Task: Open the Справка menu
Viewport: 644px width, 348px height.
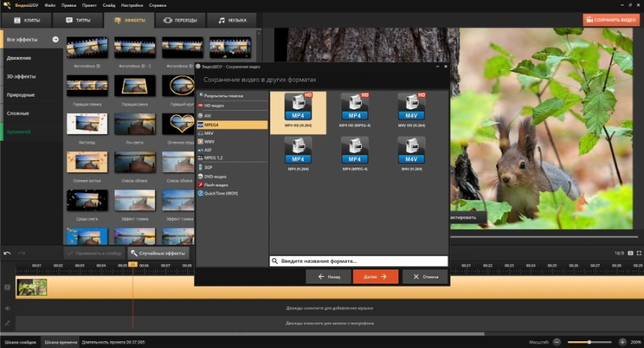Action: click(x=157, y=5)
